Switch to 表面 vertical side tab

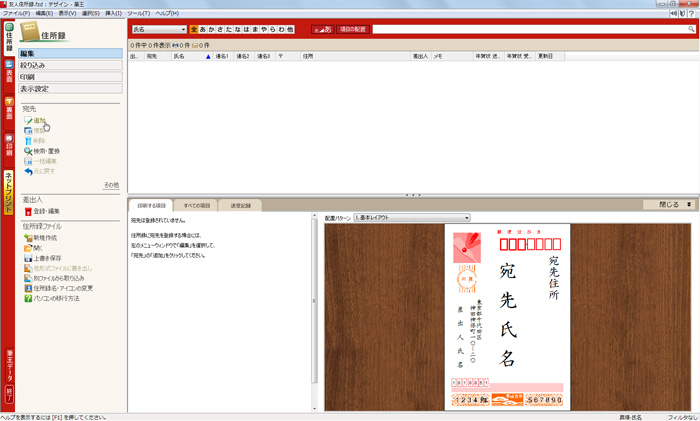8,74
